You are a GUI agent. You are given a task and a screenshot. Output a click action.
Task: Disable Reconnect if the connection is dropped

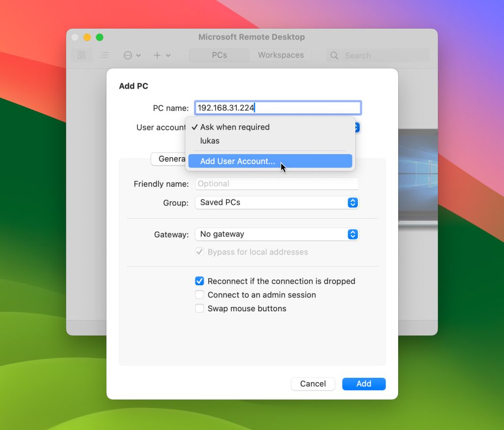pyautogui.click(x=199, y=281)
